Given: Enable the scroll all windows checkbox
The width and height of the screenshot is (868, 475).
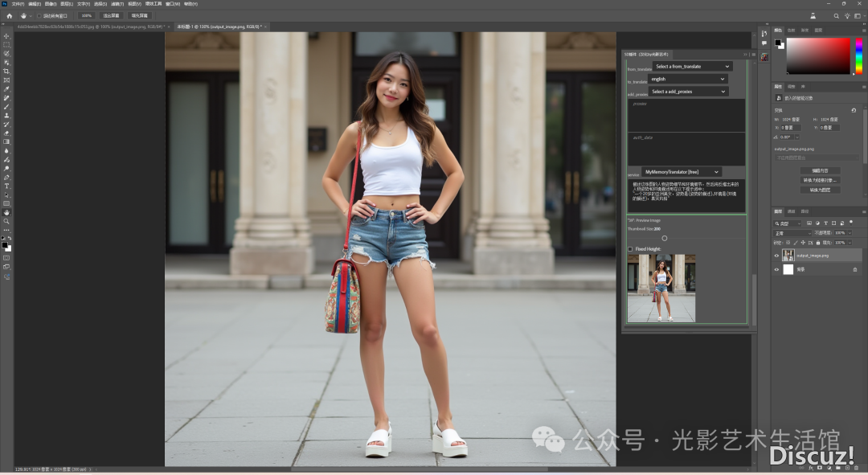Looking at the screenshot, I should pyautogui.click(x=39, y=16).
